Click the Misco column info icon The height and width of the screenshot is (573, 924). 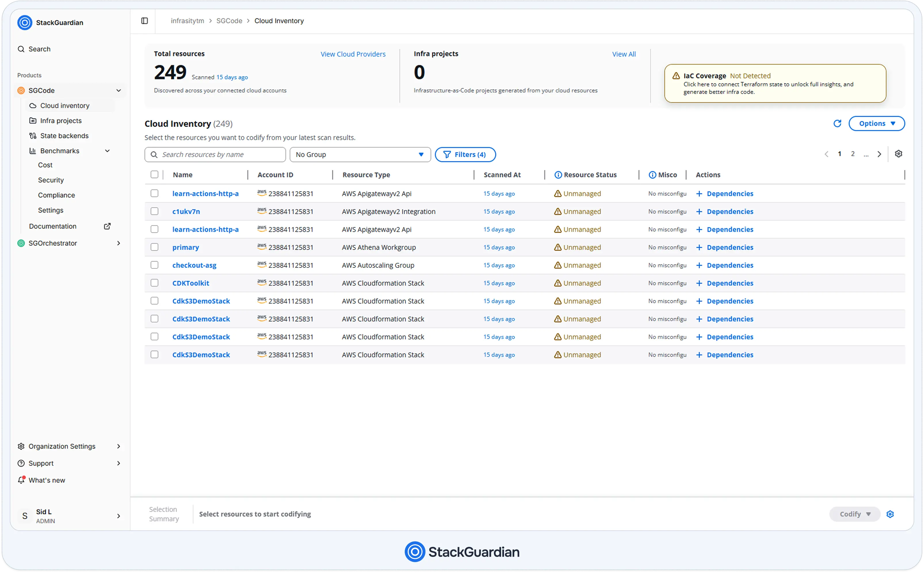pyautogui.click(x=652, y=175)
